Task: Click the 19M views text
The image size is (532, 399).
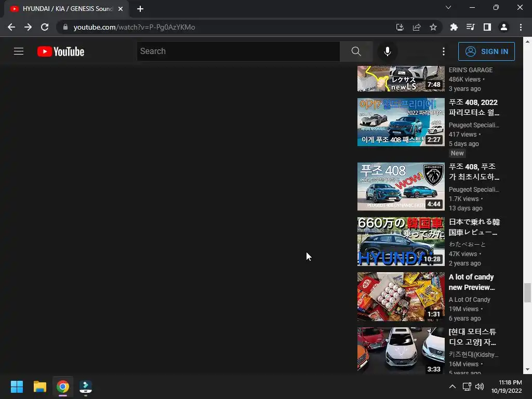Action: click(x=463, y=309)
